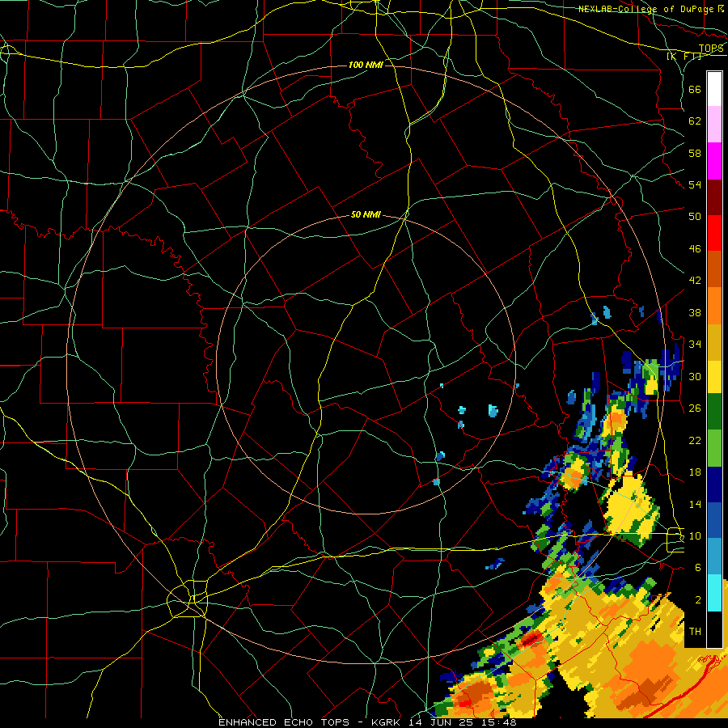Click the dark red storm core echo

[x=531, y=639]
